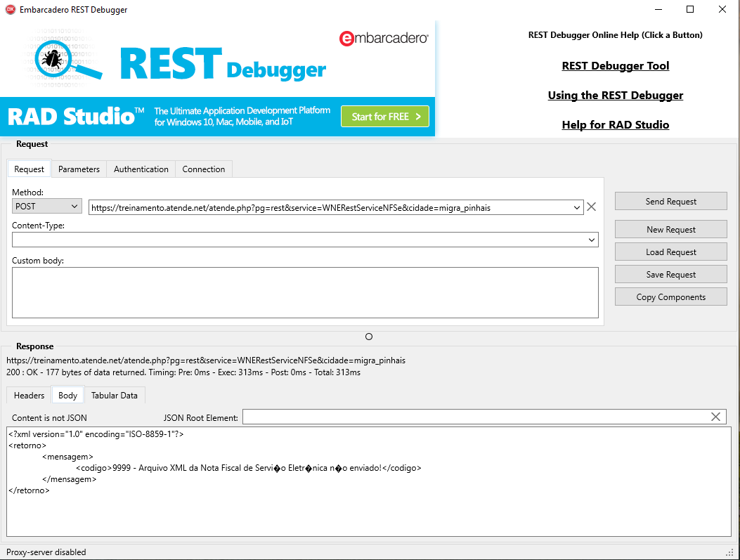Screen dimensions: 740x560
Task: Click inside the Custom body text area
Action: click(305, 292)
